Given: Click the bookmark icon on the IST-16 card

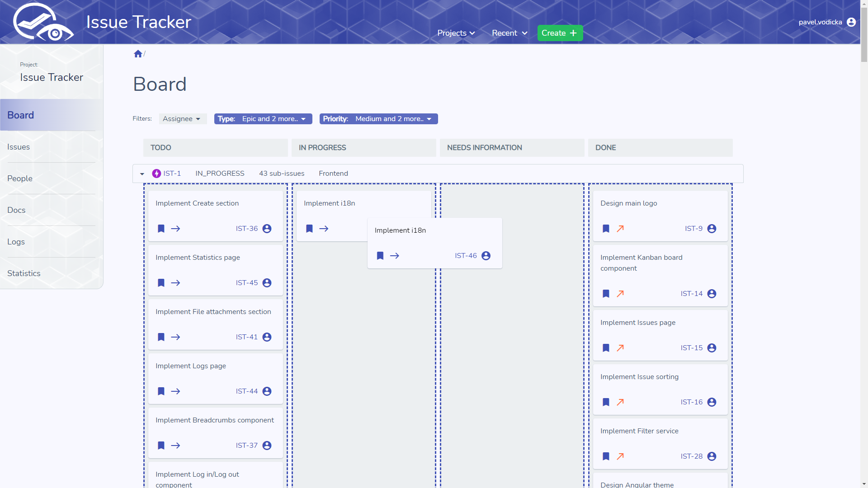Looking at the screenshot, I should (606, 402).
